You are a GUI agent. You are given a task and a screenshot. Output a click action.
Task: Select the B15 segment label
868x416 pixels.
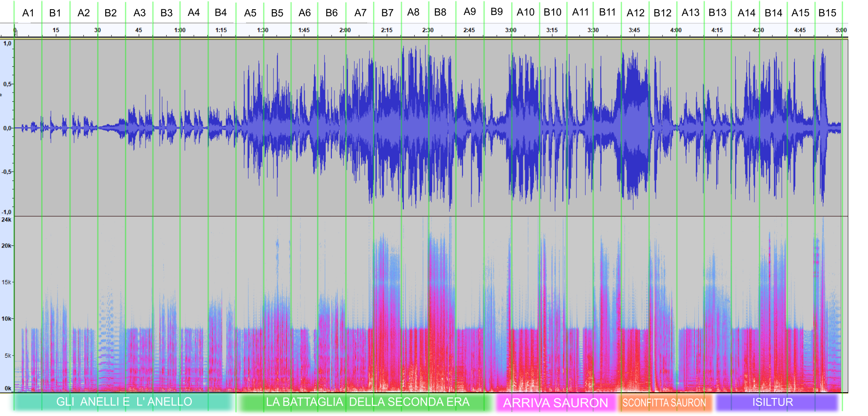[x=828, y=13]
